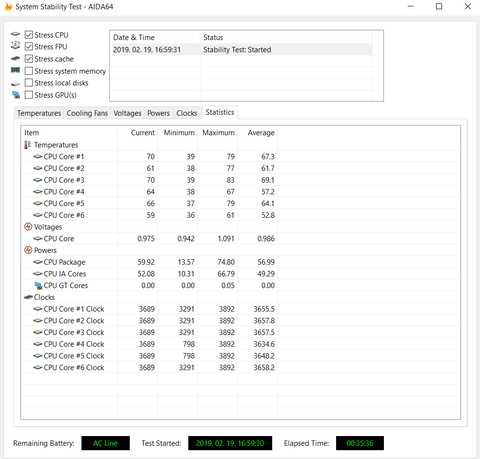Switch to the Clocks tab

[x=187, y=113]
